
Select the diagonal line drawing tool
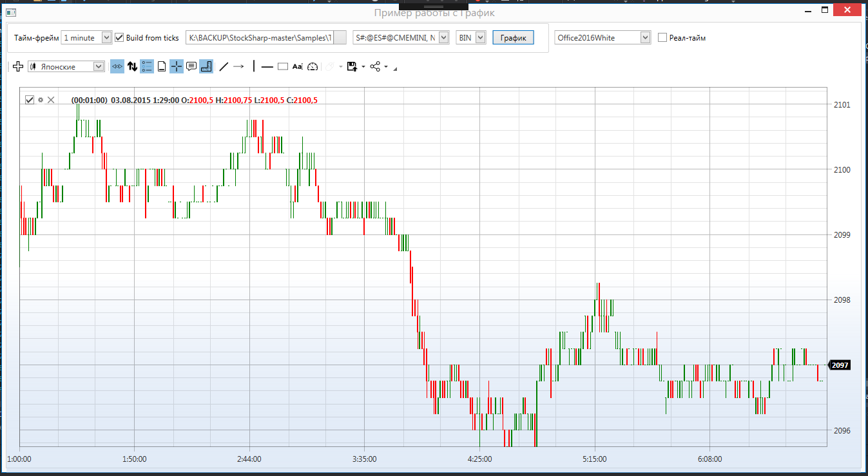(224, 66)
